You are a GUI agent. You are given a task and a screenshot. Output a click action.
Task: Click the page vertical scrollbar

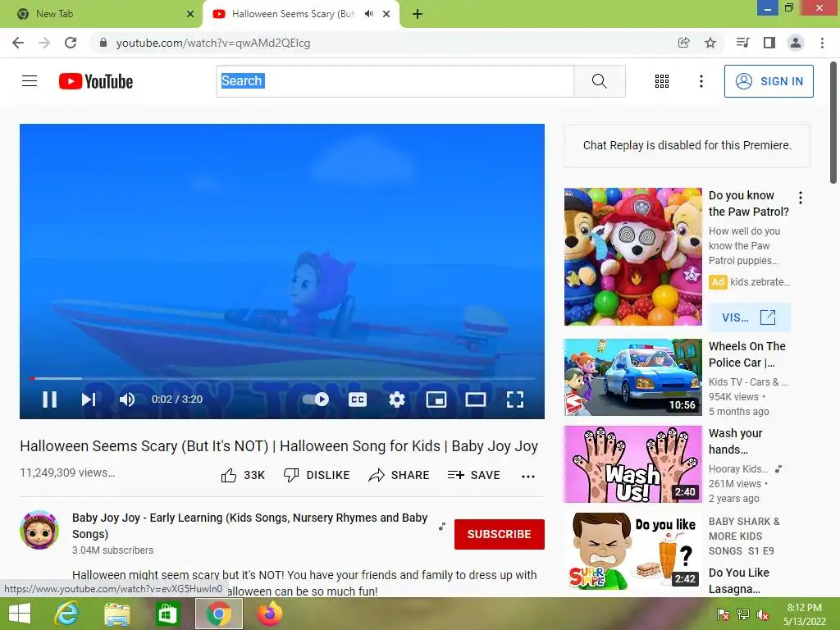tap(833, 123)
